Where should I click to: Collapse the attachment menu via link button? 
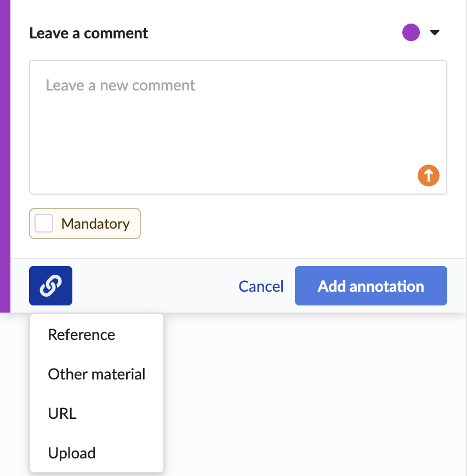click(50, 286)
